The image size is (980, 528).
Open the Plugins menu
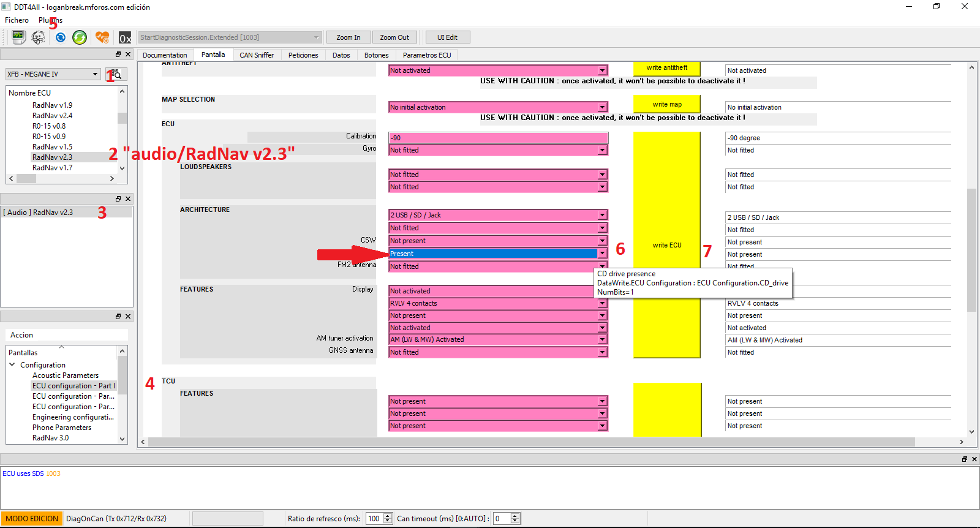pos(50,20)
